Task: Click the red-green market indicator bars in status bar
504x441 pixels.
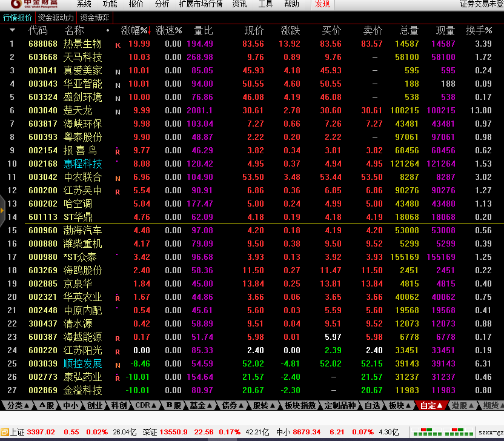Action: point(443,432)
